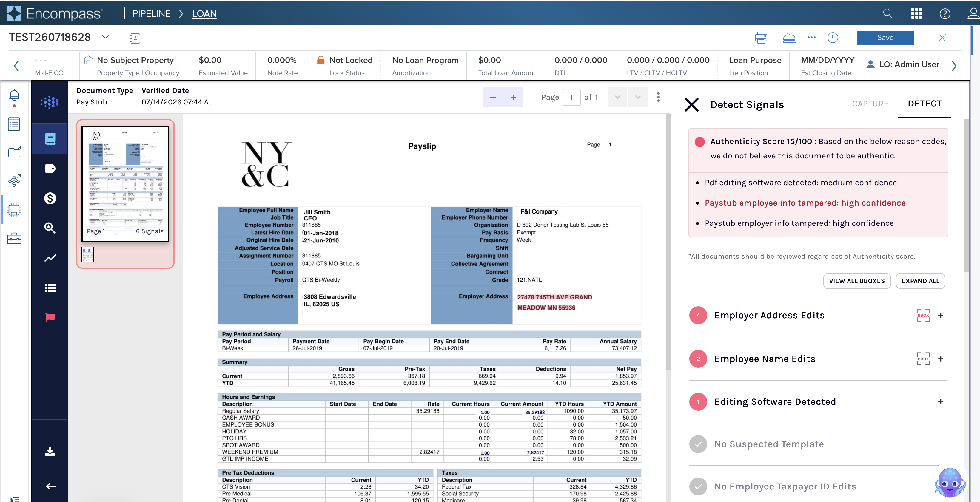Screen dimensions: 980x502
Task: Click the service bell icon beside print
Action: (x=789, y=38)
